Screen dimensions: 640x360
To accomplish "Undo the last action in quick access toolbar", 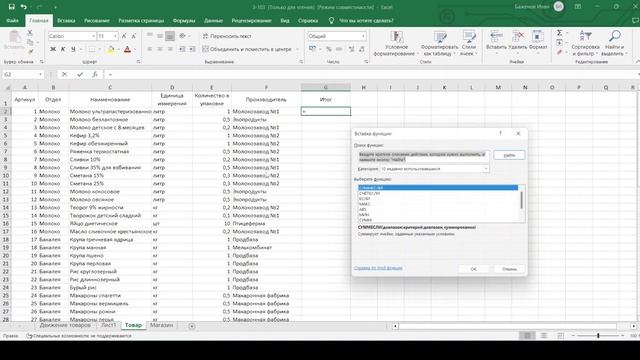I will 24,7.
